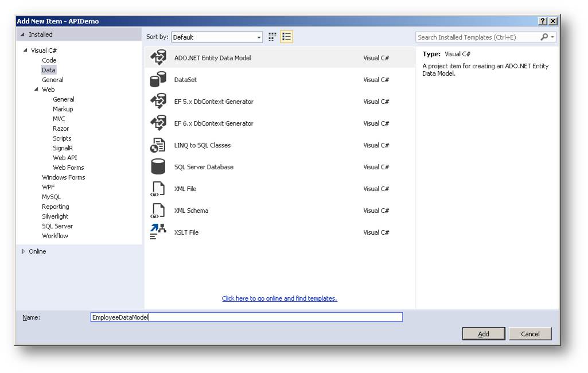Switch to small icons grid view
This screenshot has width=588, height=373.
272,37
